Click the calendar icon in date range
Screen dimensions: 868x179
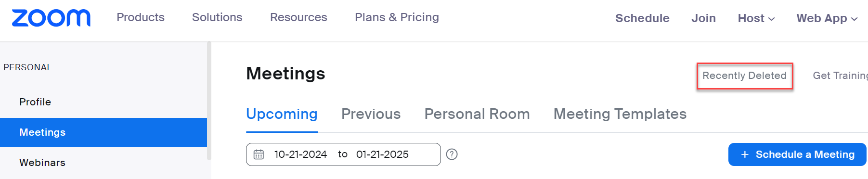259,154
